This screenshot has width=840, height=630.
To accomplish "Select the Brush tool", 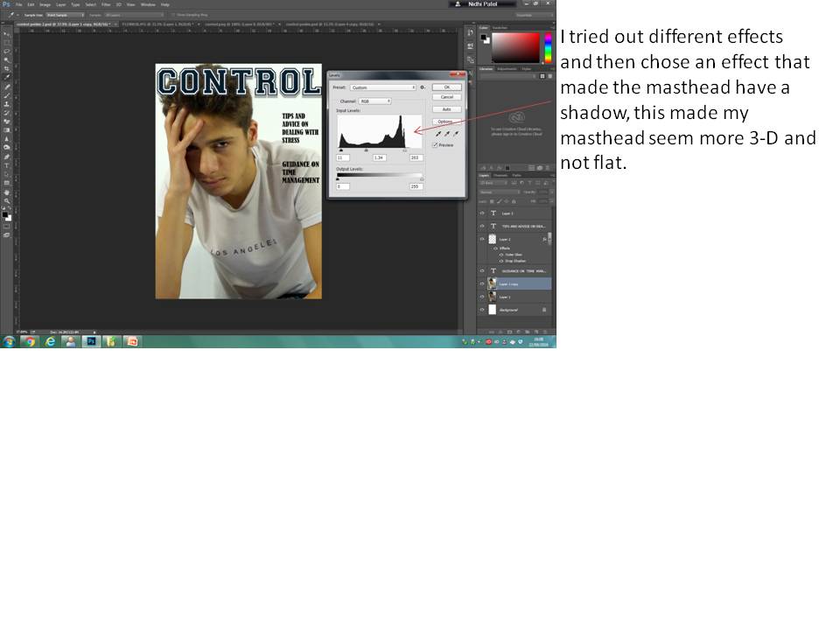I will coord(6,94).
